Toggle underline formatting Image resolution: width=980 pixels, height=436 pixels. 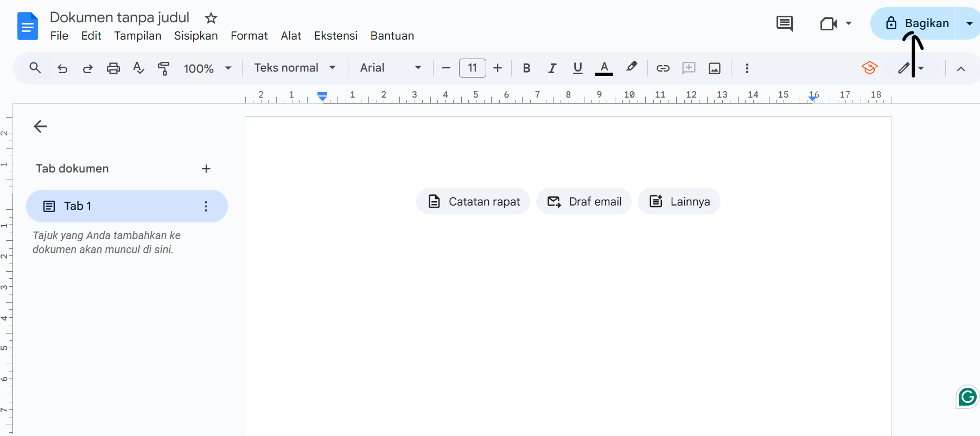pyautogui.click(x=577, y=68)
